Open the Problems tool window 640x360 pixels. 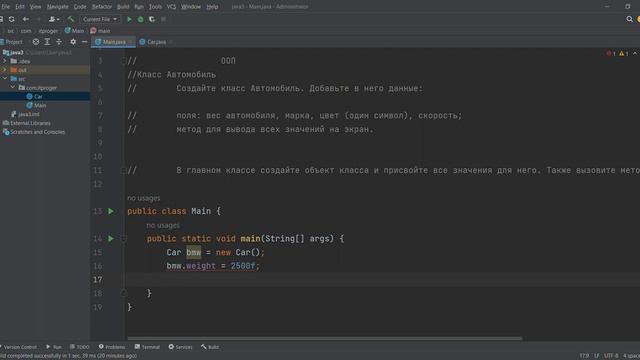(x=112, y=347)
